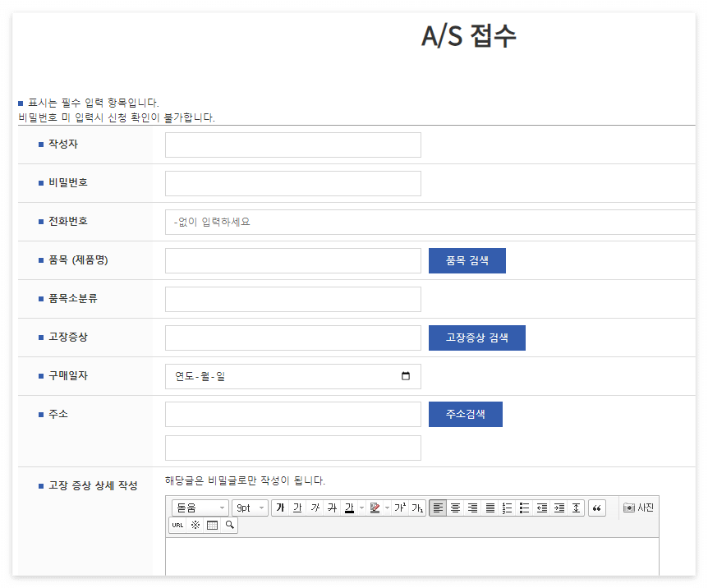Toggle italic text formatting

[315, 508]
